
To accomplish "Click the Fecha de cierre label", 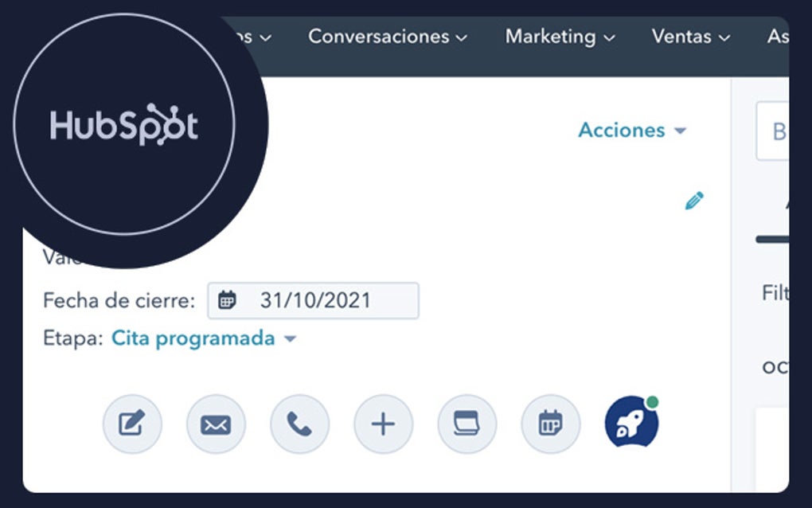I will tap(119, 300).
